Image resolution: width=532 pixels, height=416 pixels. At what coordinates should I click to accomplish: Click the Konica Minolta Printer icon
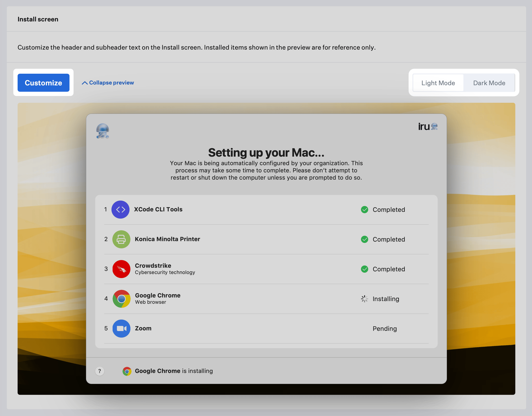click(x=121, y=239)
